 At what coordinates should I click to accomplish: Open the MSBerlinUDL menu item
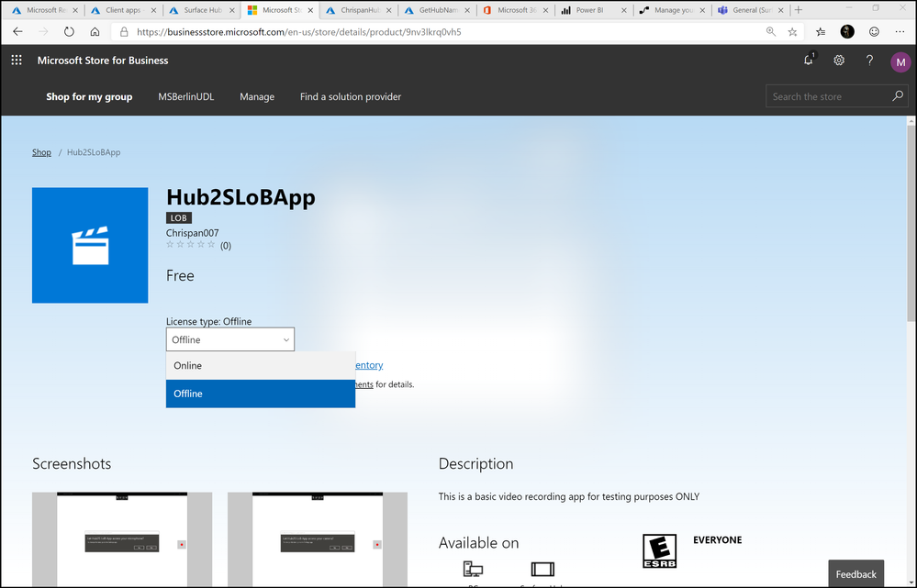pos(186,96)
